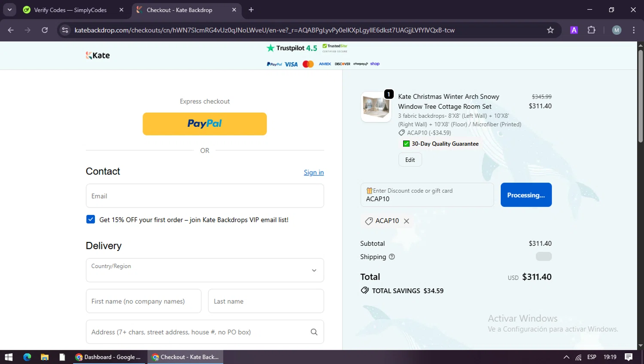Close the Checkout - Kate Backdrop tab
The image size is (644, 364).
(x=234, y=10)
